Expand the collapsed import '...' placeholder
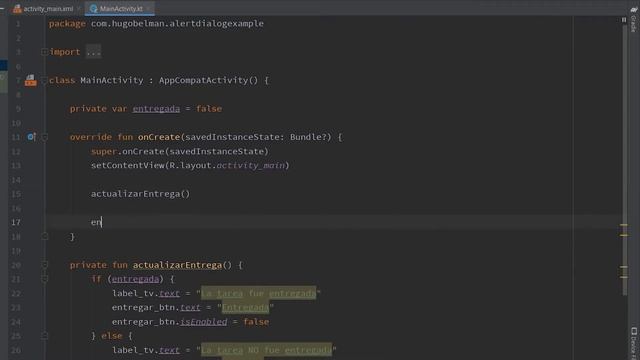The image size is (640, 360). tap(93, 52)
